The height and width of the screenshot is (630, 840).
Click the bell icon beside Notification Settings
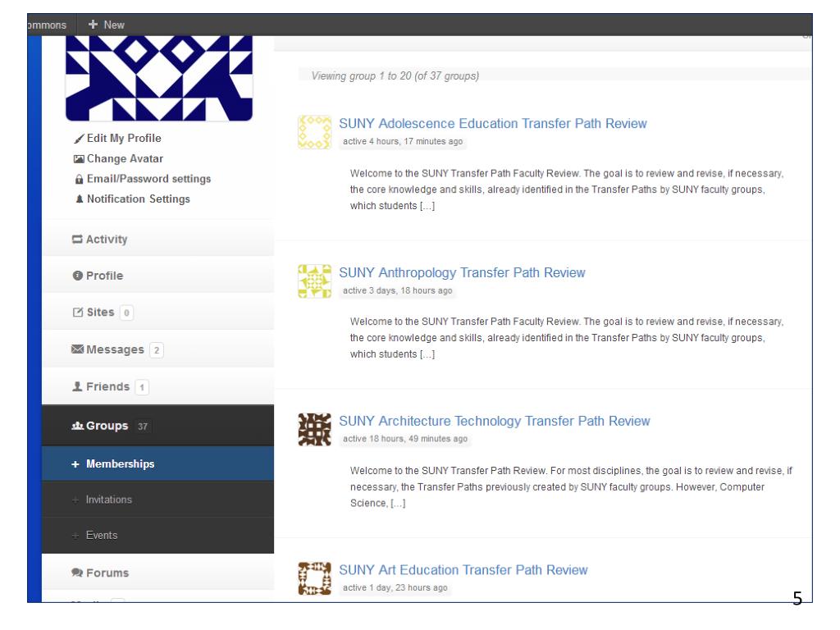click(80, 199)
